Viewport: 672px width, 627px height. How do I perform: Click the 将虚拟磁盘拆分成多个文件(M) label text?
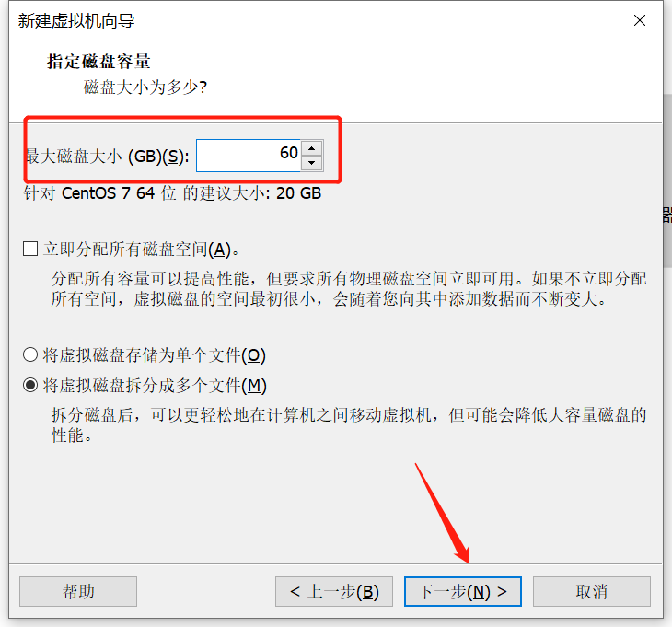click(155, 385)
